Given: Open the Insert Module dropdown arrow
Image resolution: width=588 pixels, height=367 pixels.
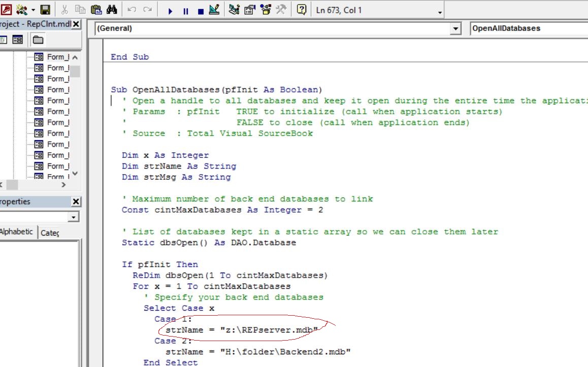Looking at the screenshot, I should coord(33,10).
